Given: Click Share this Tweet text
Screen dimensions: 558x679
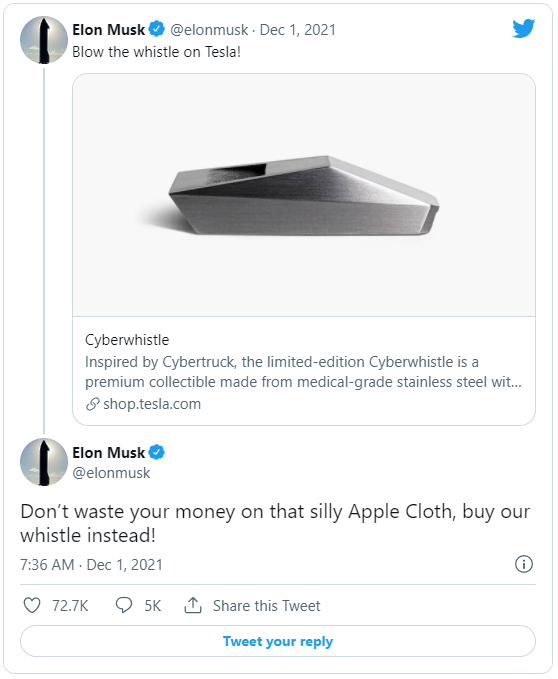Looking at the screenshot, I should (266, 605).
